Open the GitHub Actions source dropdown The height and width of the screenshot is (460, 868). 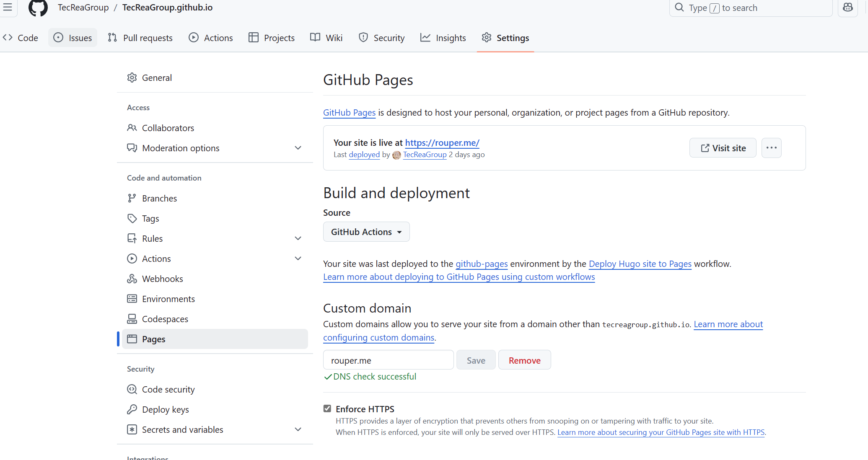point(366,231)
